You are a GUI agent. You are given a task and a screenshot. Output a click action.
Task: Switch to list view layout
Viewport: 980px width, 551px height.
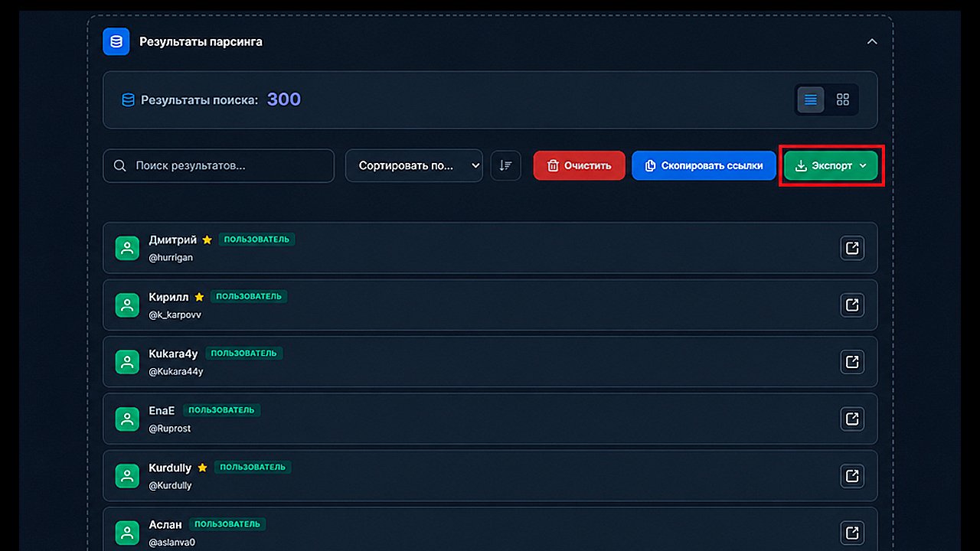811,99
